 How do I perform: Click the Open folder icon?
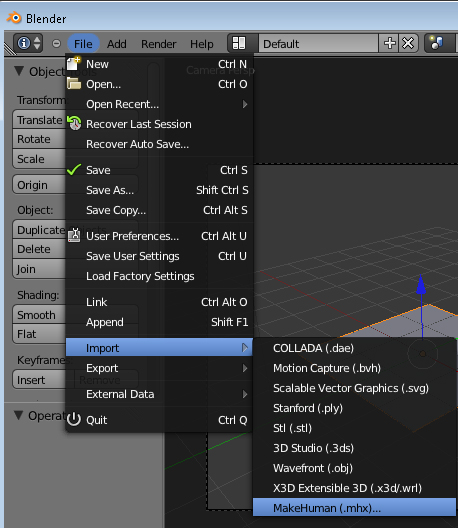pos(74,84)
